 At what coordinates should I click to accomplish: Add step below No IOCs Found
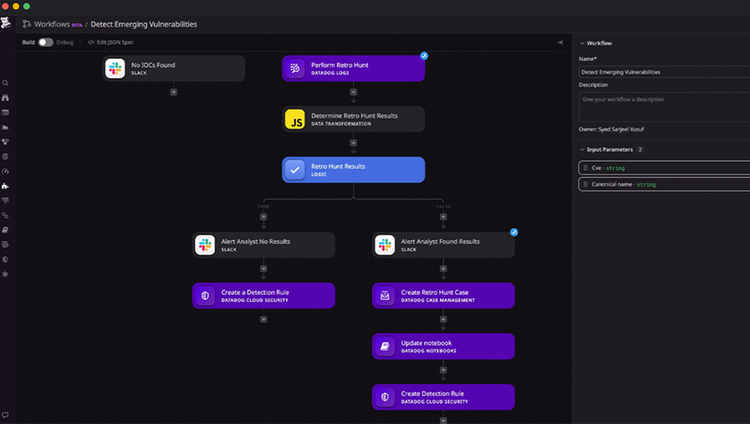click(x=174, y=92)
